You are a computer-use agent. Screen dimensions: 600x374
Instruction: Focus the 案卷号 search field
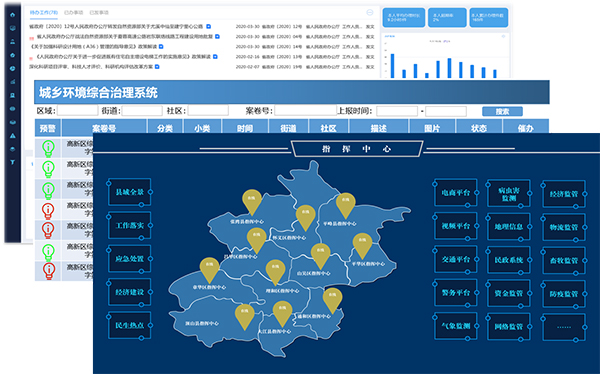point(305,111)
